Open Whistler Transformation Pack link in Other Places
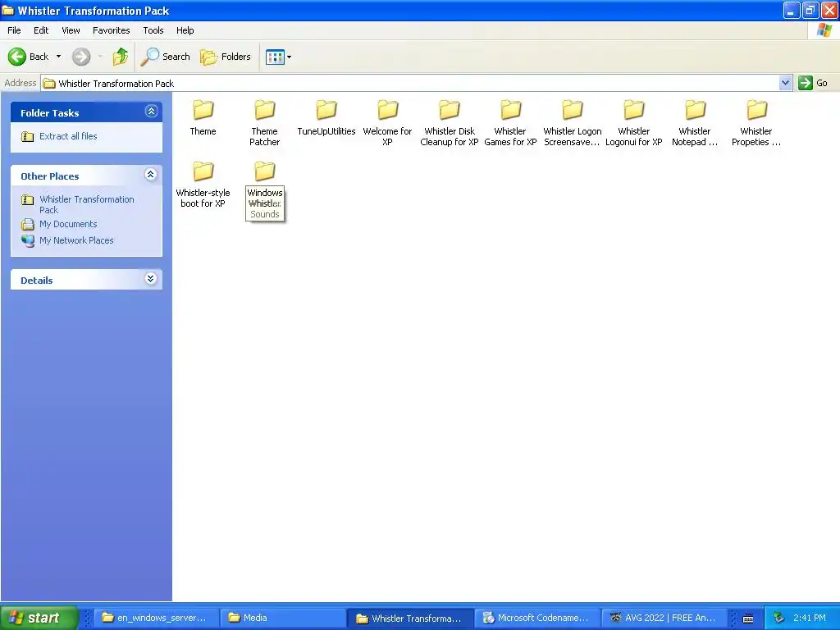Viewport: 840px width, 630px height. (x=87, y=204)
